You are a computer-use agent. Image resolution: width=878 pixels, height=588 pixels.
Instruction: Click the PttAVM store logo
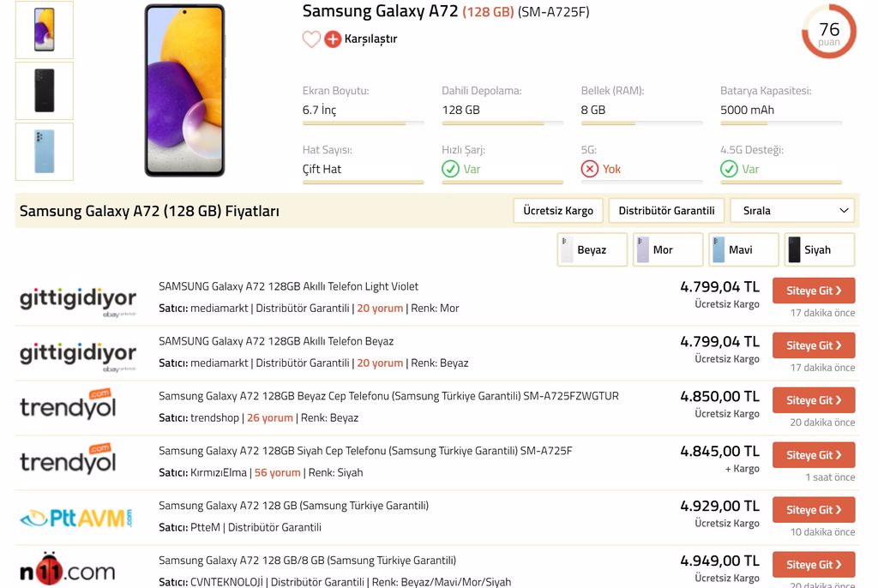point(76,518)
